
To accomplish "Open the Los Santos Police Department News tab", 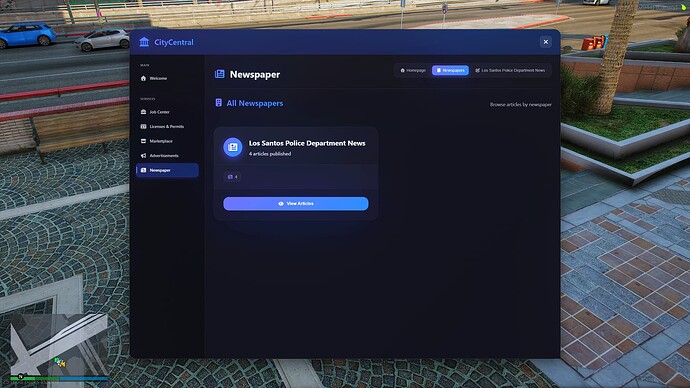I will pos(510,70).
